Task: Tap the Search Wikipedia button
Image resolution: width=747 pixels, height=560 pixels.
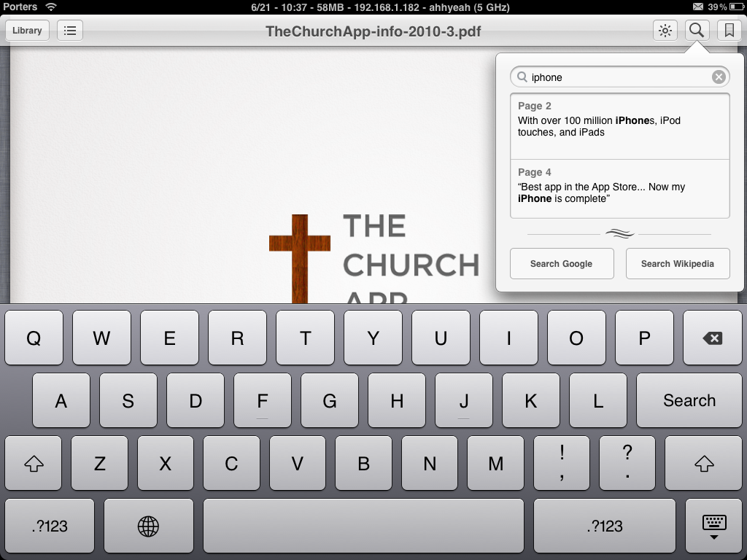Action: click(x=677, y=264)
